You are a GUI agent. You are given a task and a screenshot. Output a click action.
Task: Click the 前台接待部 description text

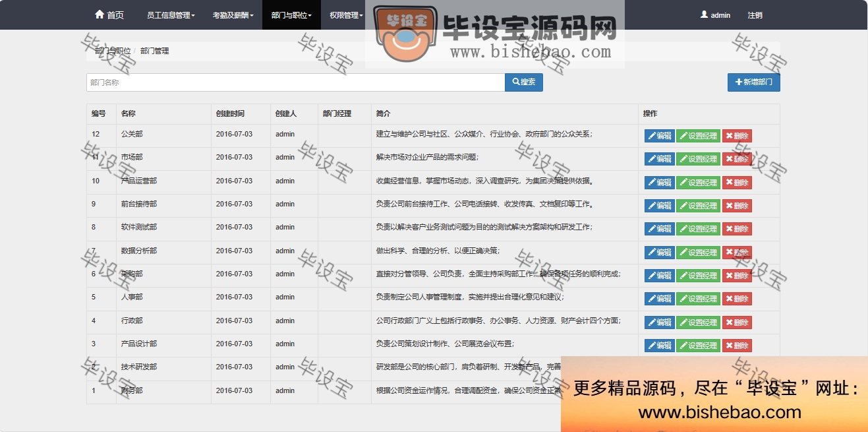point(486,204)
